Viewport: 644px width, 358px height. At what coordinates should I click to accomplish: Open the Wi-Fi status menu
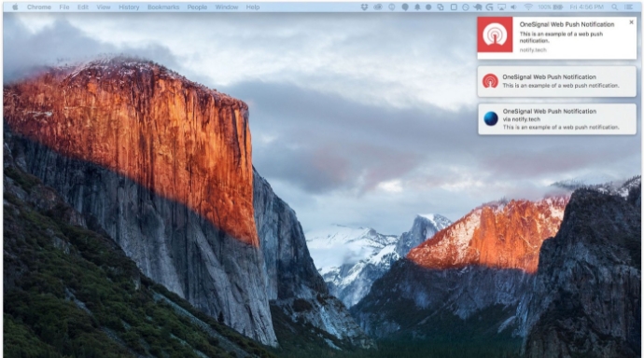[x=528, y=7]
